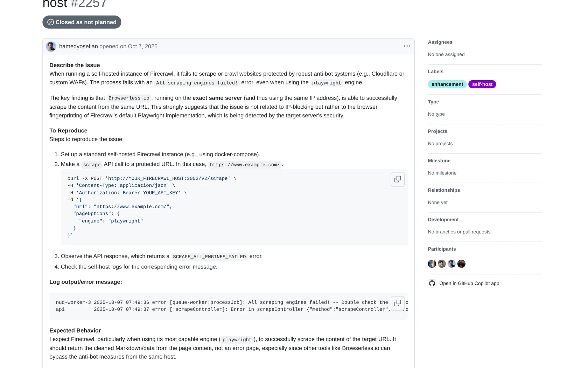Click 'Log output/error message:' heading
The width and height of the screenshot is (588, 368).
click(x=86, y=282)
